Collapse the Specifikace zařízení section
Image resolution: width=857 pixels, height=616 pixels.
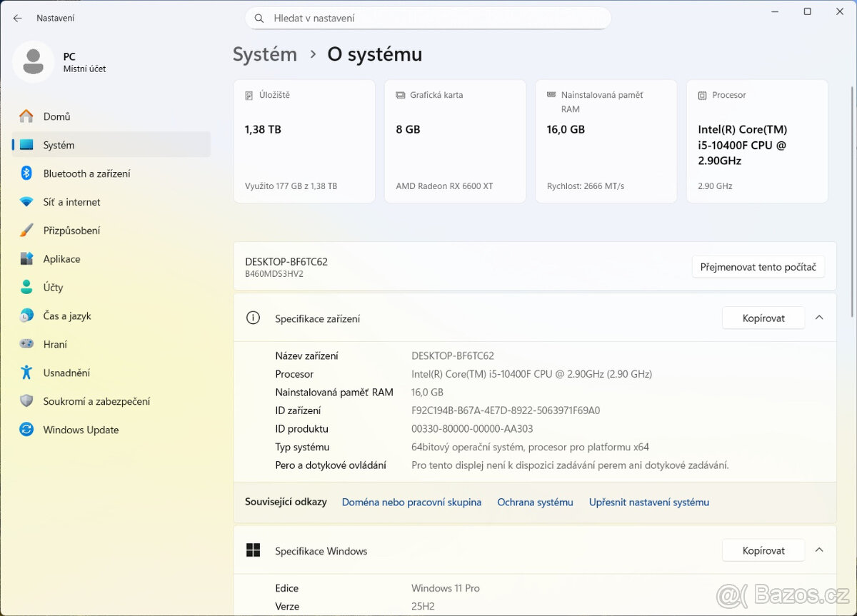[819, 318]
